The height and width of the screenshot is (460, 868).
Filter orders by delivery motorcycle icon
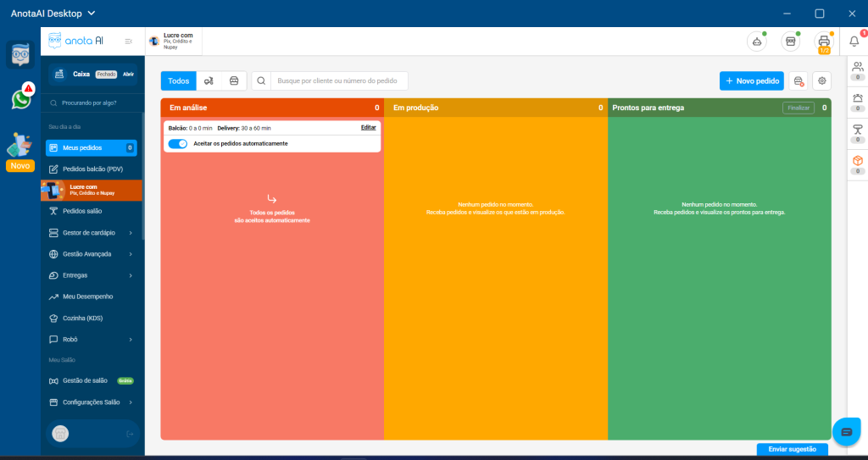tap(209, 80)
